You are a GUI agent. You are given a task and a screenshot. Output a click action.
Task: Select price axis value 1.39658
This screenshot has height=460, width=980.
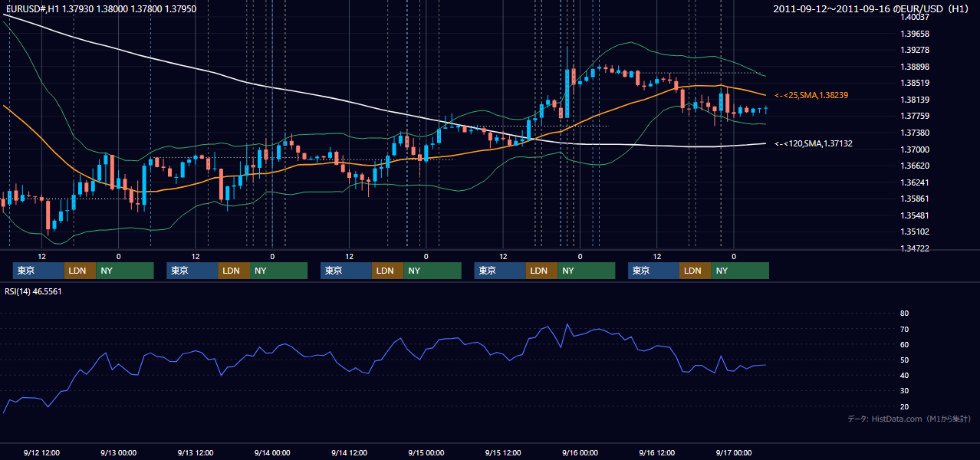[x=914, y=34]
